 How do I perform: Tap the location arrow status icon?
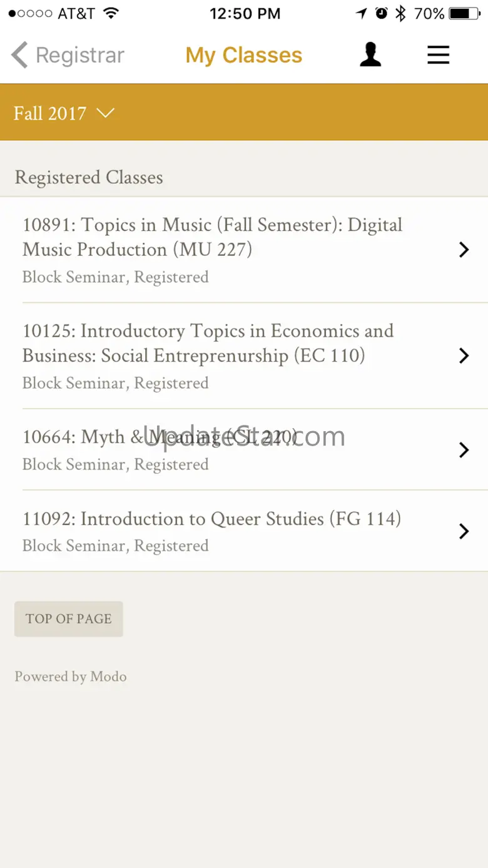[x=362, y=14]
